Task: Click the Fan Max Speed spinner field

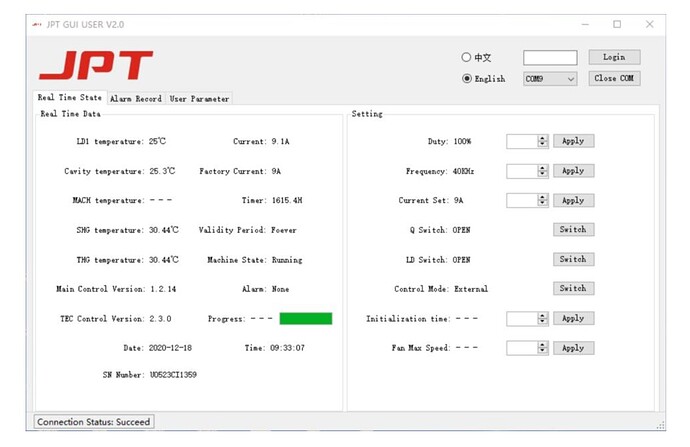Action: pos(527,348)
